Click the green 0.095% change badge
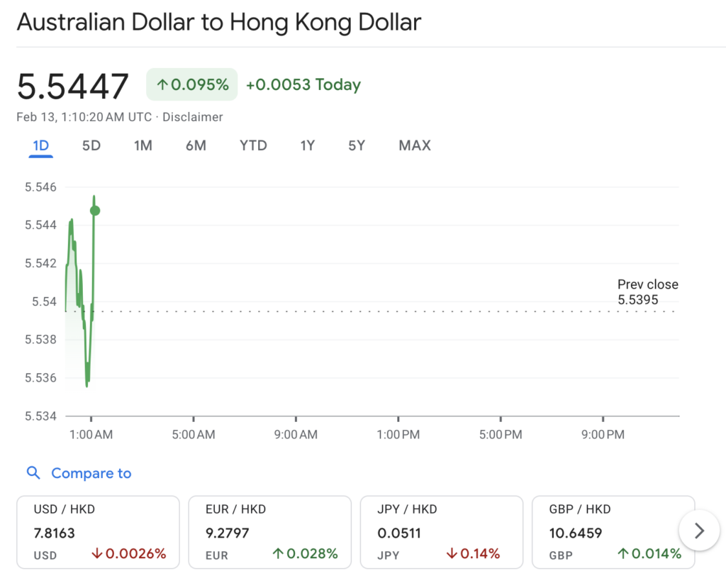Viewport: 726px width, 588px height. point(192,85)
